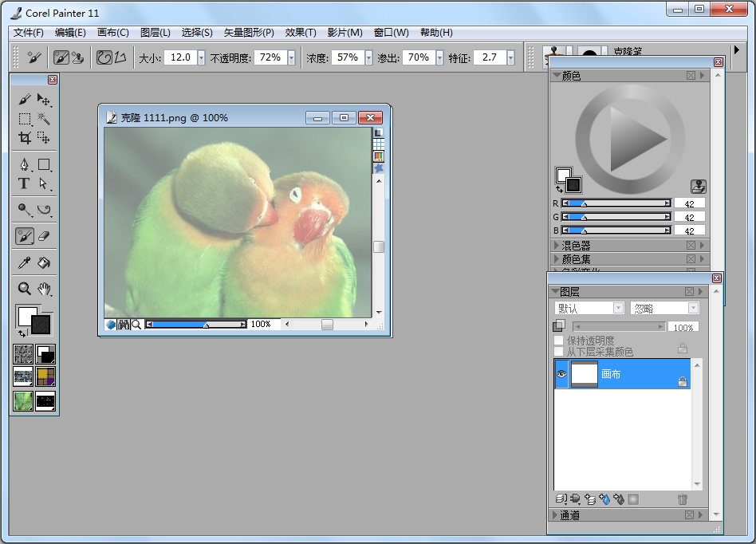Collapse the 混色器 panel
The image size is (756, 544).
558,246
